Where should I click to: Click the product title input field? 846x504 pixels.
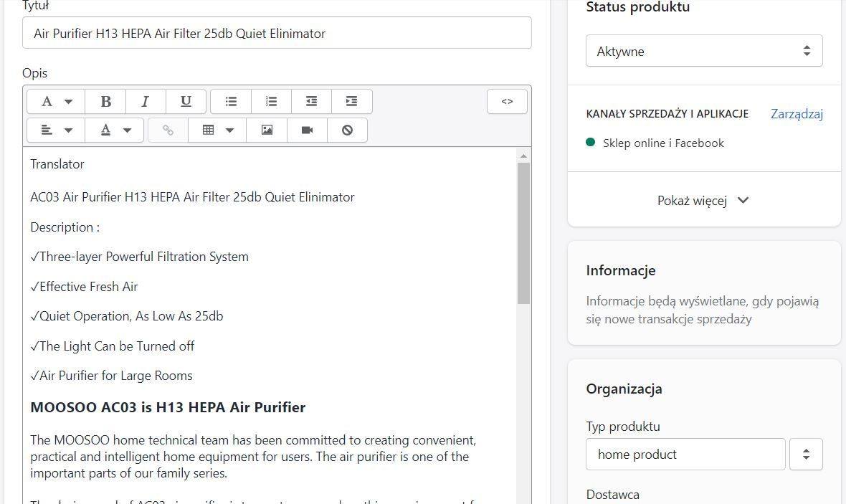(277, 33)
